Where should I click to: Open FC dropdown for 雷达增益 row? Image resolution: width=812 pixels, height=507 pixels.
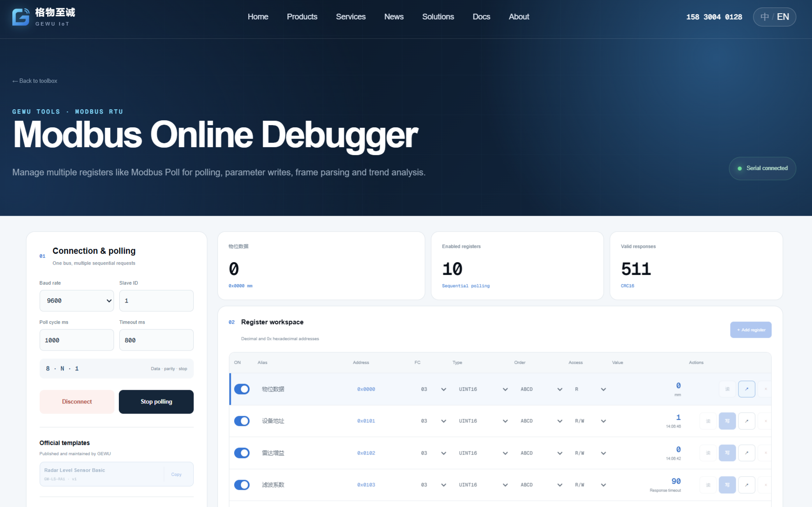point(434,453)
